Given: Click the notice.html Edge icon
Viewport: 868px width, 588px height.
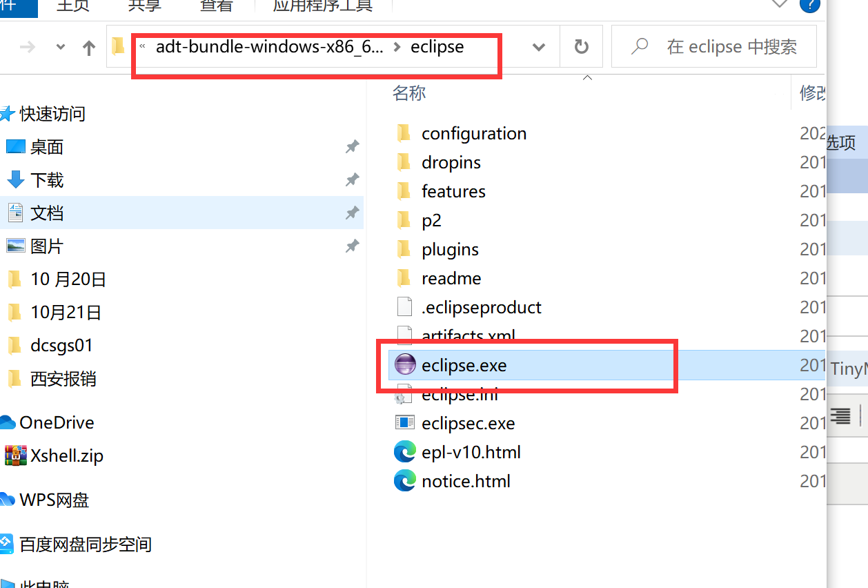Looking at the screenshot, I should tap(404, 481).
